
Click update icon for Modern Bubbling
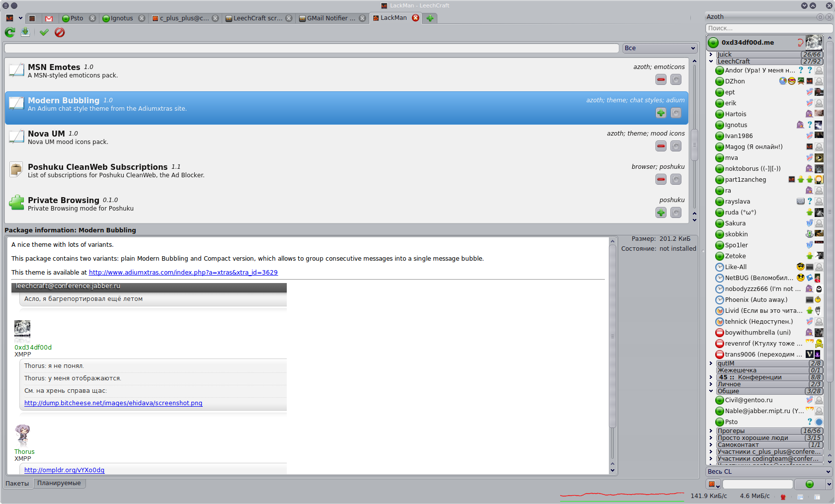coord(676,113)
